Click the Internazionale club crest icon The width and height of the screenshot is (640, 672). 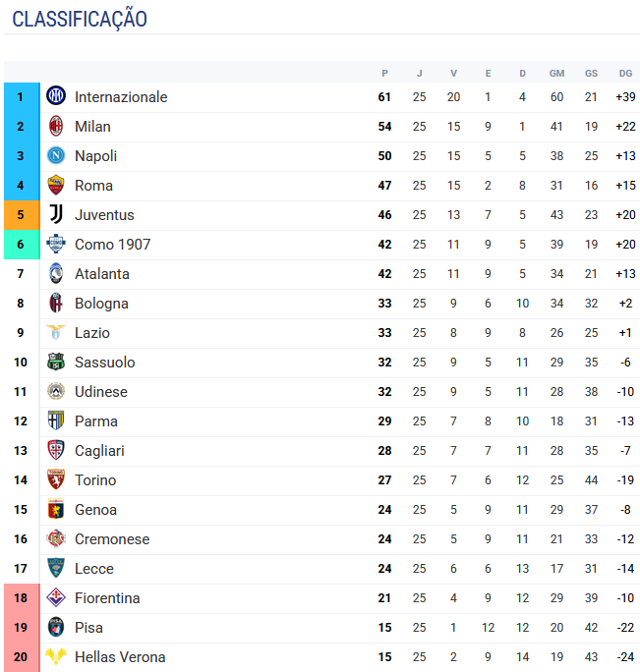(x=56, y=96)
